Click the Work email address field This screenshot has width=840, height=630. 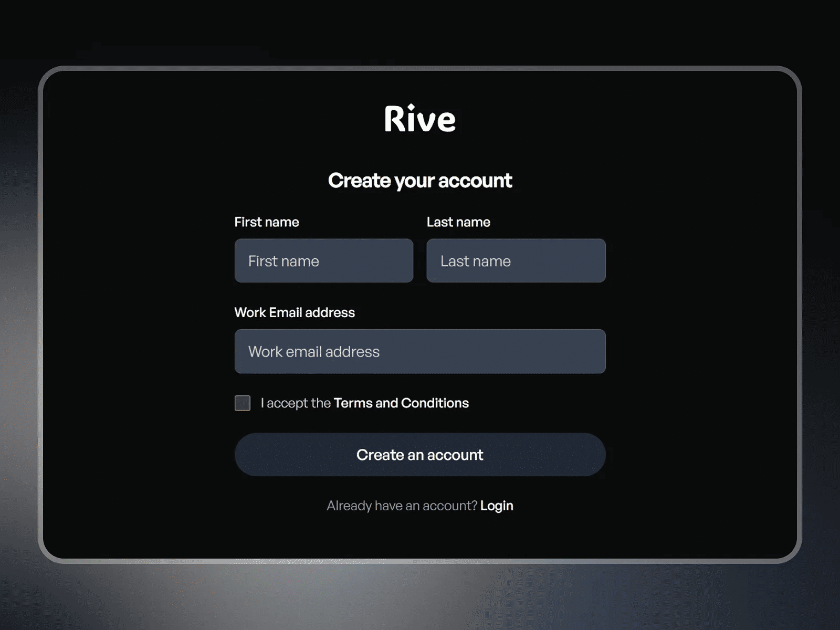[420, 351]
